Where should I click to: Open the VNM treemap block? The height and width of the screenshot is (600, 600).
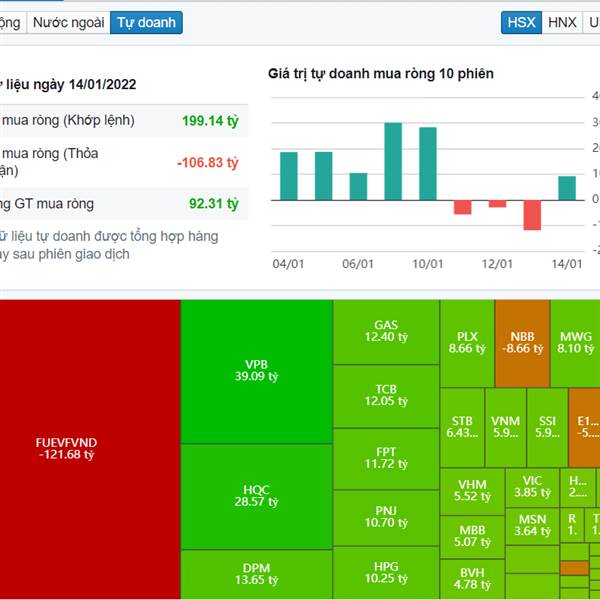(x=505, y=427)
